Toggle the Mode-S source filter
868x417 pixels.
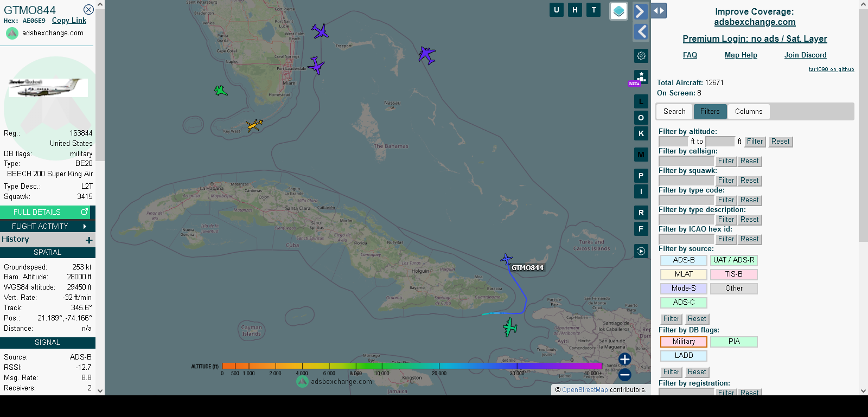point(684,288)
